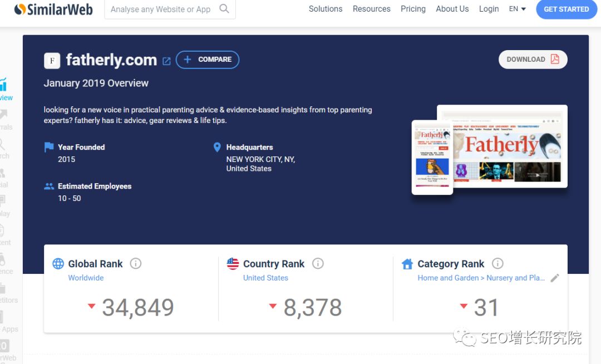The image size is (601, 364).
Task: Click the Login link
Action: 489,9
